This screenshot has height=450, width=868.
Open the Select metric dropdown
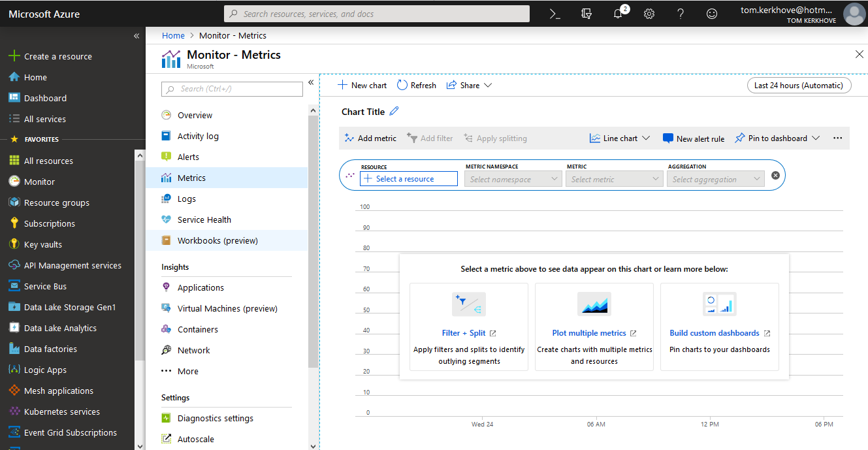pyautogui.click(x=615, y=179)
